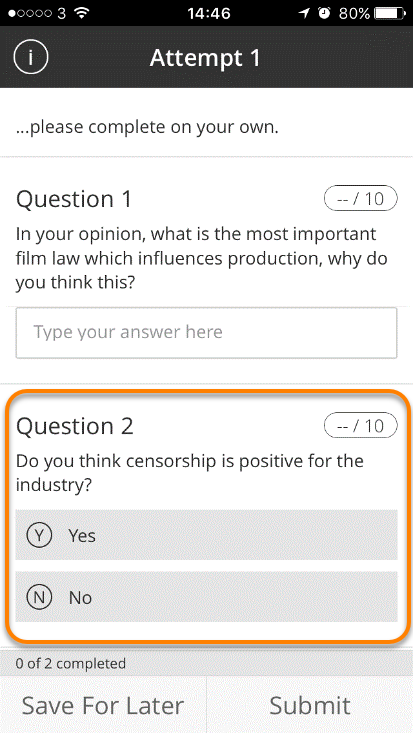The image size is (413, 733).
Task: Tap the signal strength dots
Action: tap(30, 13)
